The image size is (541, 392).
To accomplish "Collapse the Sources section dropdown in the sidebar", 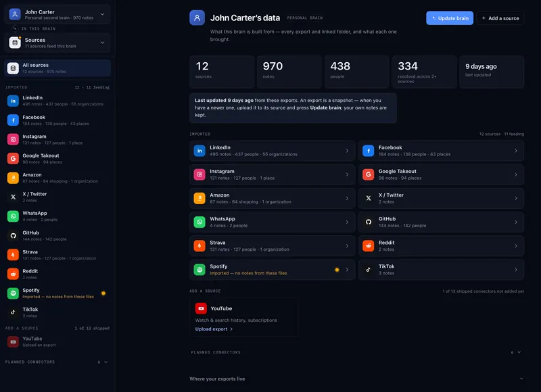I will [x=57, y=43].
